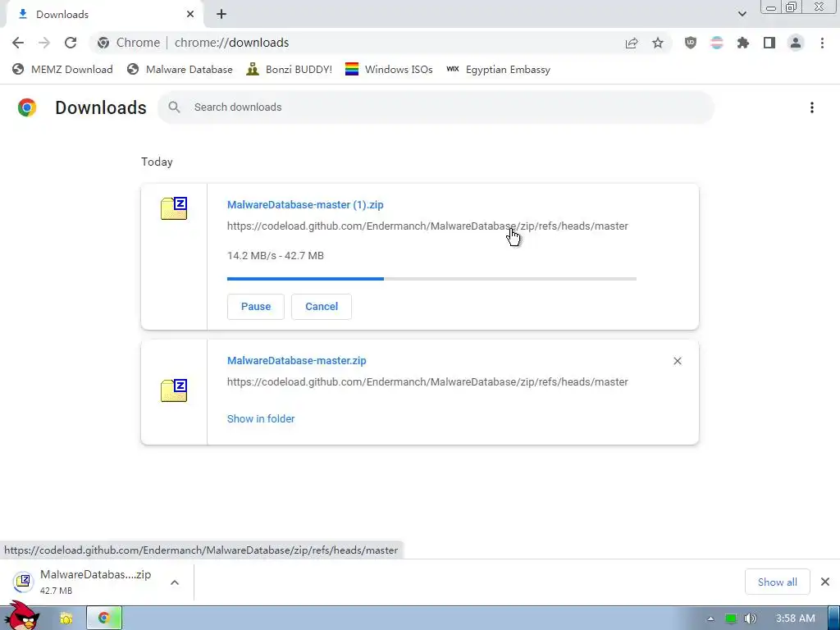The width and height of the screenshot is (840, 630).
Task: Cancel the in-progress download
Action: click(x=322, y=307)
